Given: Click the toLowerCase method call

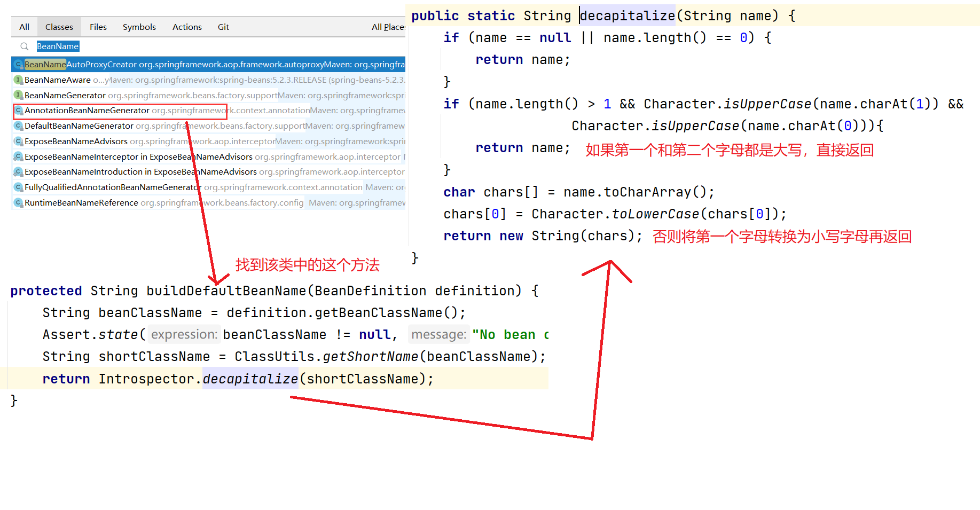Looking at the screenshot, I should tap(655, 214).
